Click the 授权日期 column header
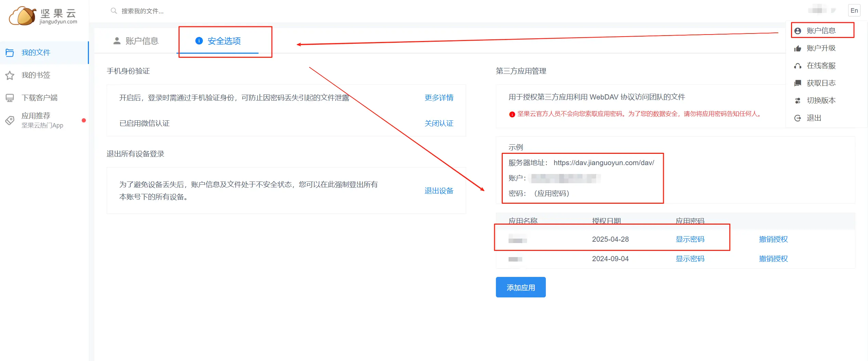 click(606, 221)
